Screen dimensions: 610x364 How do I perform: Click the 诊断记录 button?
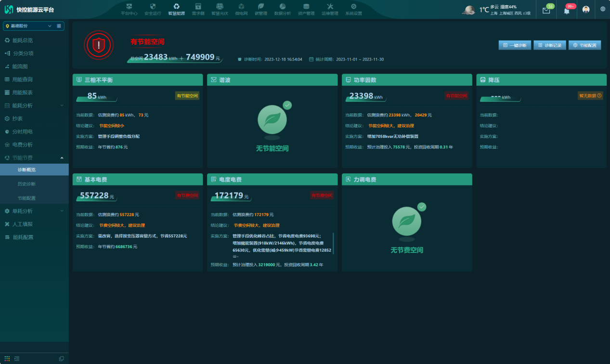[550, 45]
